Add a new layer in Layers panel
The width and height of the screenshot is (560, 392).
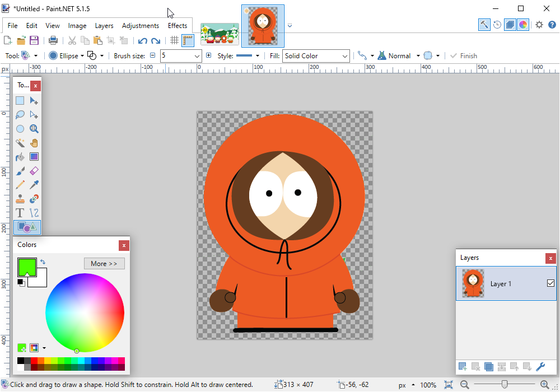pos(463,367)
